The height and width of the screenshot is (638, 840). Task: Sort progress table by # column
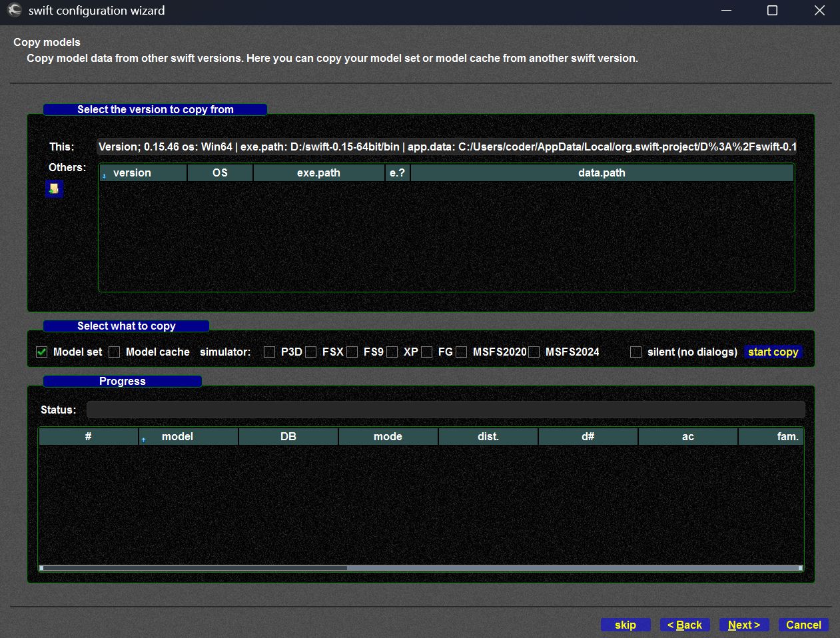(x=88, y=436)
